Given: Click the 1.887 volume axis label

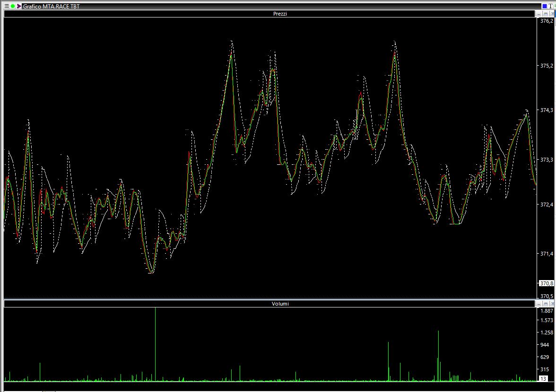Looking at the screenshot, I should 546,311.
